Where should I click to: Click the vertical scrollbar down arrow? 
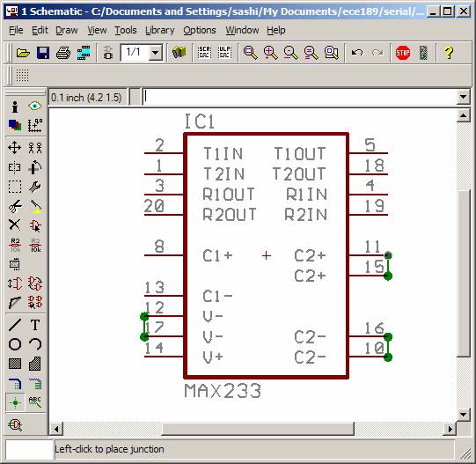464,415
